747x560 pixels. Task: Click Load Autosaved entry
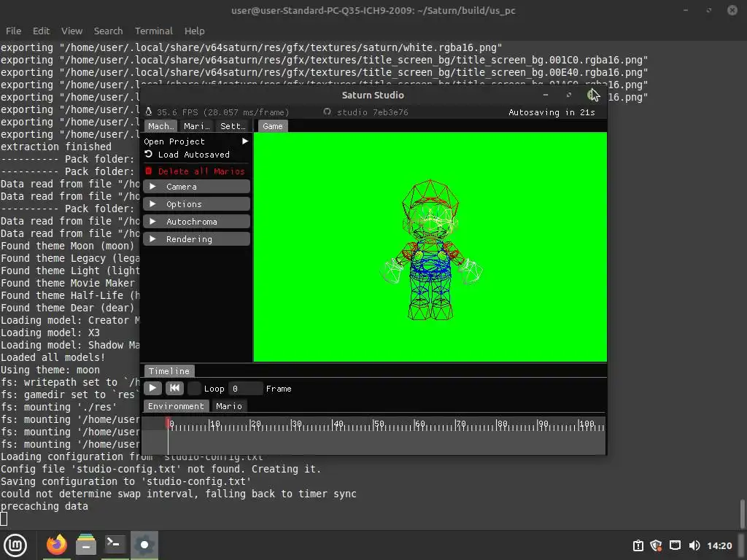point(196,155)
